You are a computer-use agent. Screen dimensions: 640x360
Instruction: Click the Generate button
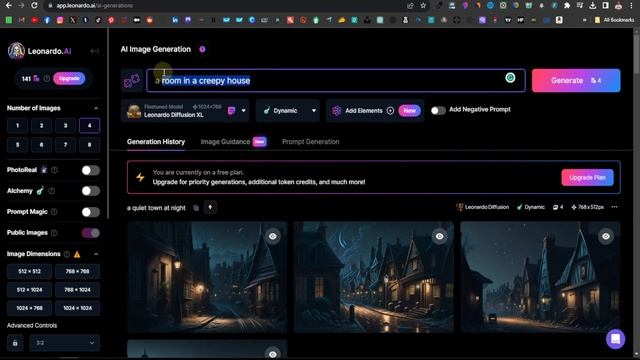pos(576,80)
